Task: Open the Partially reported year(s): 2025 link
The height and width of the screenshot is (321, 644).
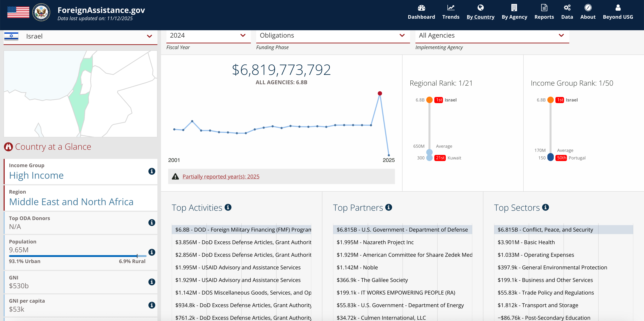Action: (x=221, y=177)
